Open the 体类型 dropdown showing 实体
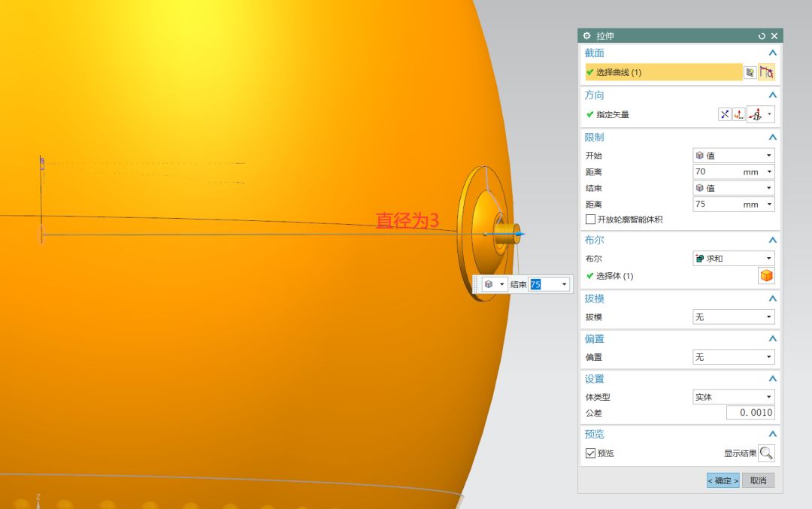Screen dimensions: 812x509 point(734,397)
